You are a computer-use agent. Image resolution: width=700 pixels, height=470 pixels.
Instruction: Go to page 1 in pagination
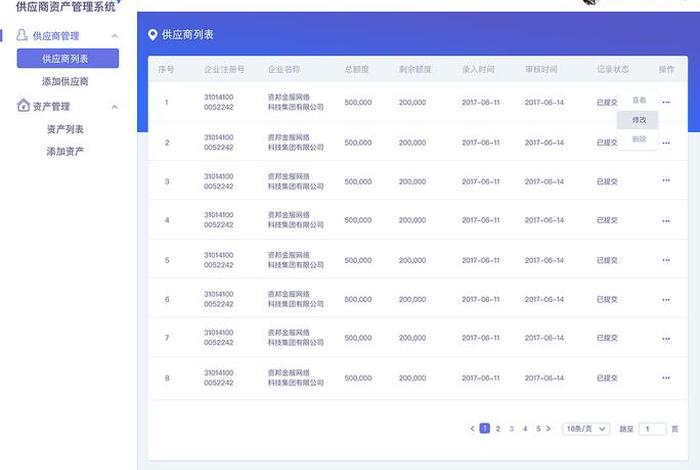click(x=484, y=428)
